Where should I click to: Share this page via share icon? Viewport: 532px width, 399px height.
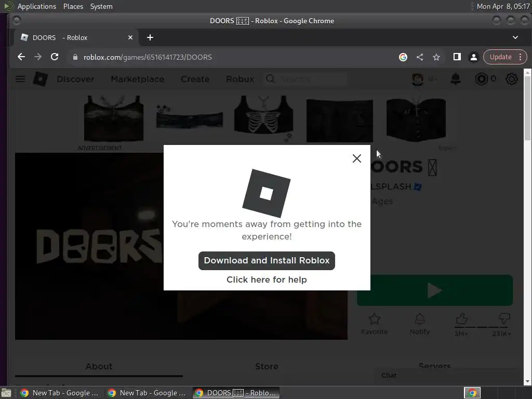pyautogui.click(x=420, y=57)
